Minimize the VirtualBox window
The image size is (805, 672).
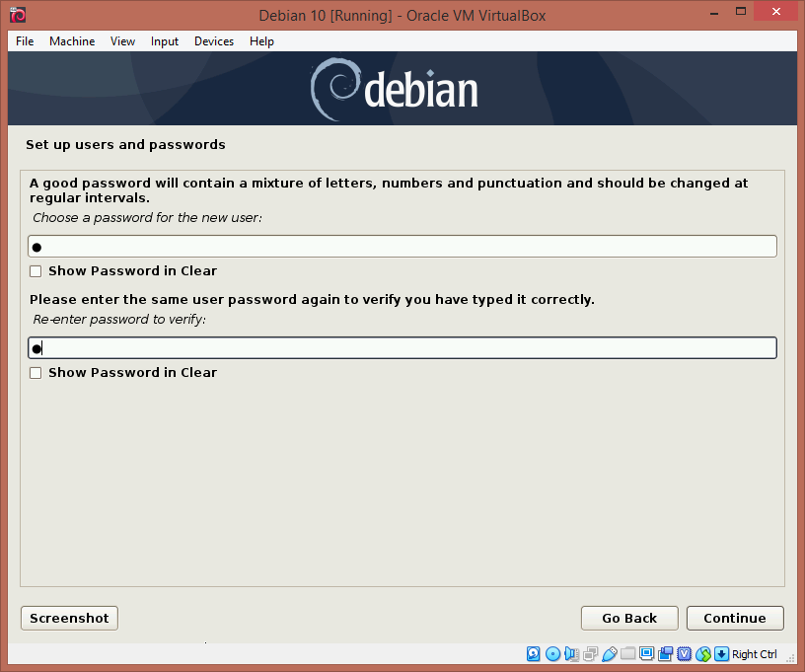click(714, 12)
